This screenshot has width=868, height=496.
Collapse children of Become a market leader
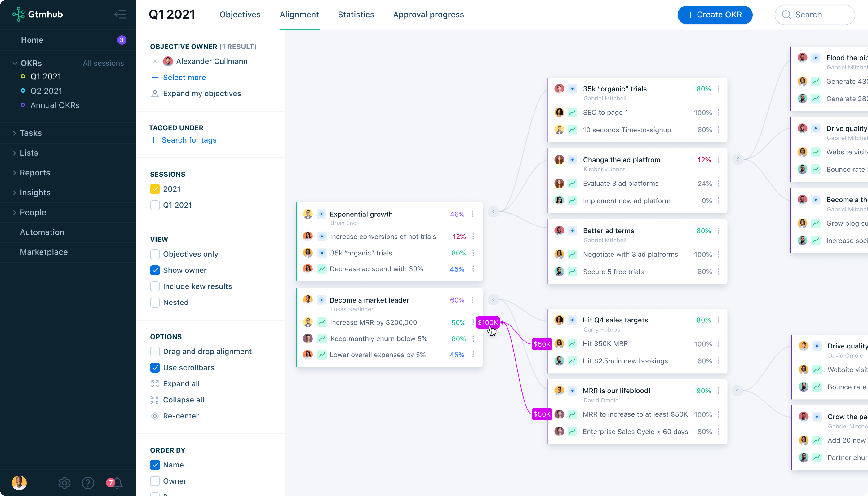point(493,300)
